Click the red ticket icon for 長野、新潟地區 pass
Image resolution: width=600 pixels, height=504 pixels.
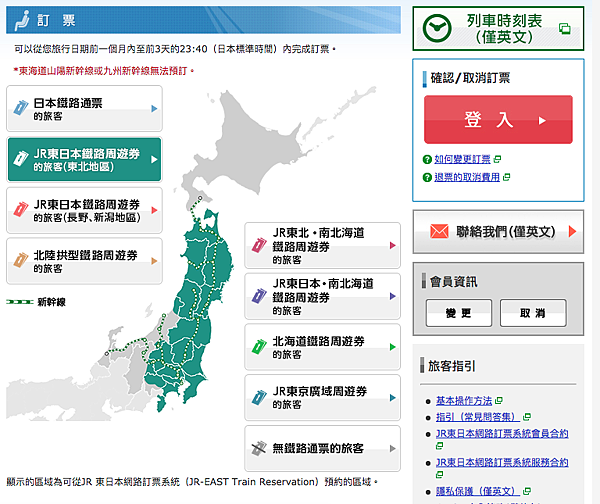[21, 209]
